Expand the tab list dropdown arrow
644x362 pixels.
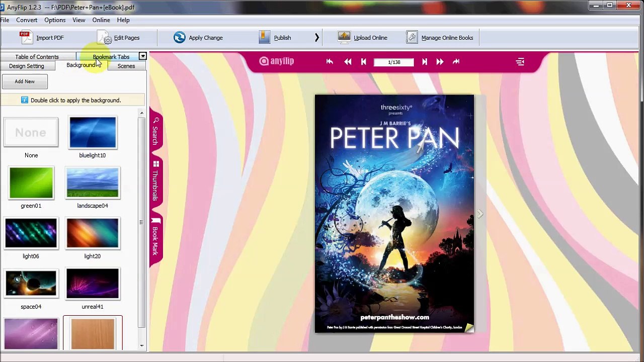coord(143,56)
